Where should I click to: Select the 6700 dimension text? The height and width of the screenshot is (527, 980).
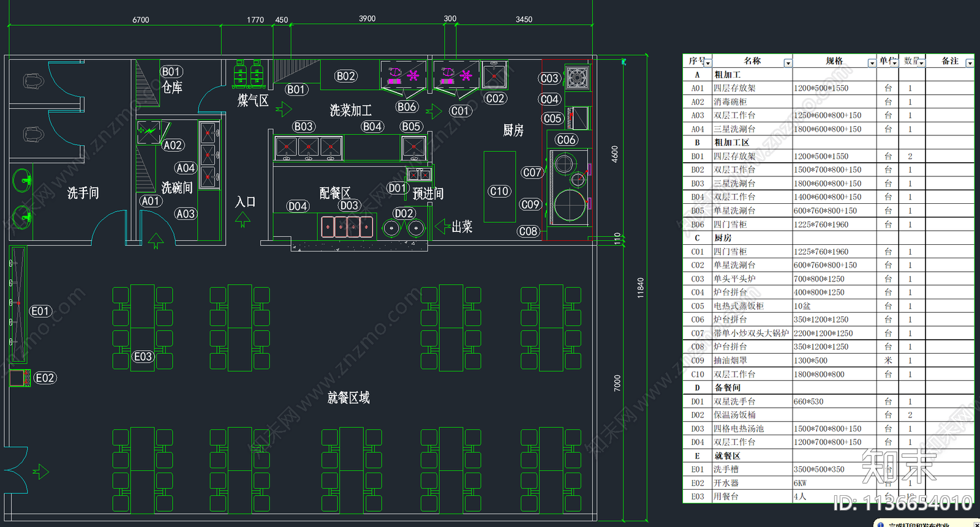tap(141, 20)
